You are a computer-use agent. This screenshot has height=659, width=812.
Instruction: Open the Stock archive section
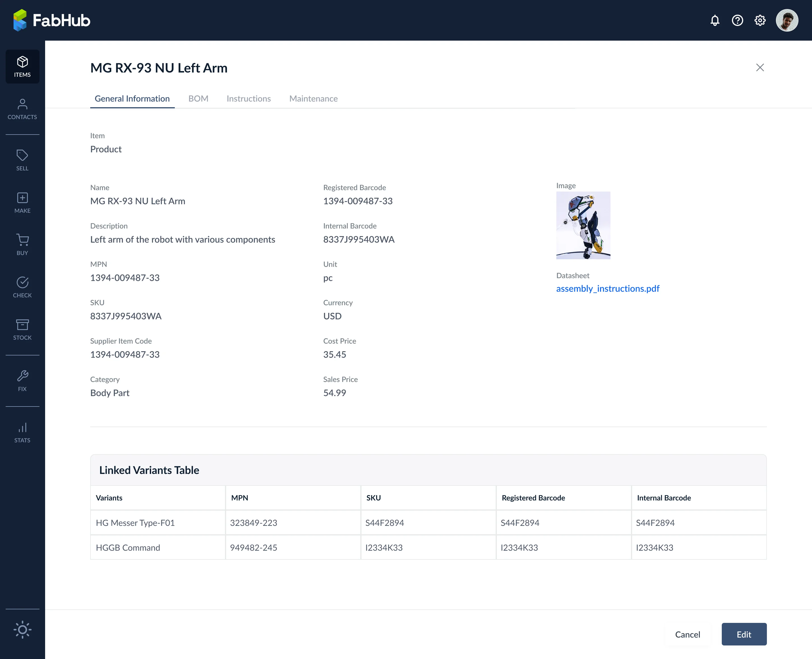coord(22,329)
